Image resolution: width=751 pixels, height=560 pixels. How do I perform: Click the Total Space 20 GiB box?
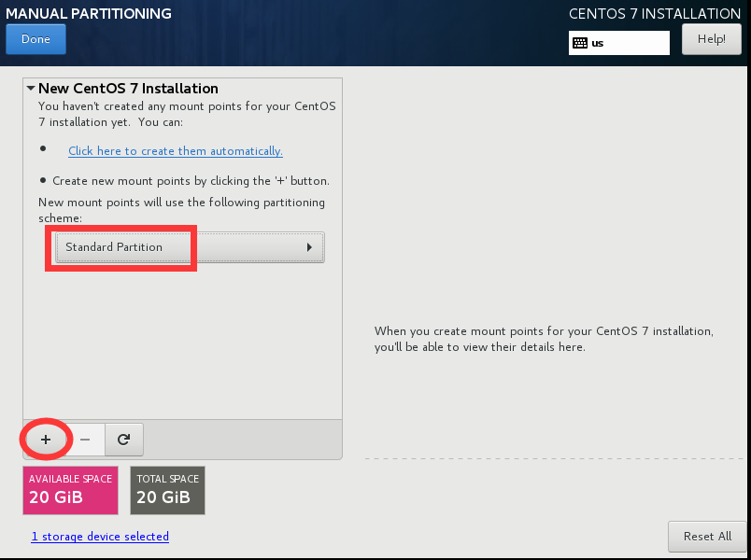pos(167,491)
